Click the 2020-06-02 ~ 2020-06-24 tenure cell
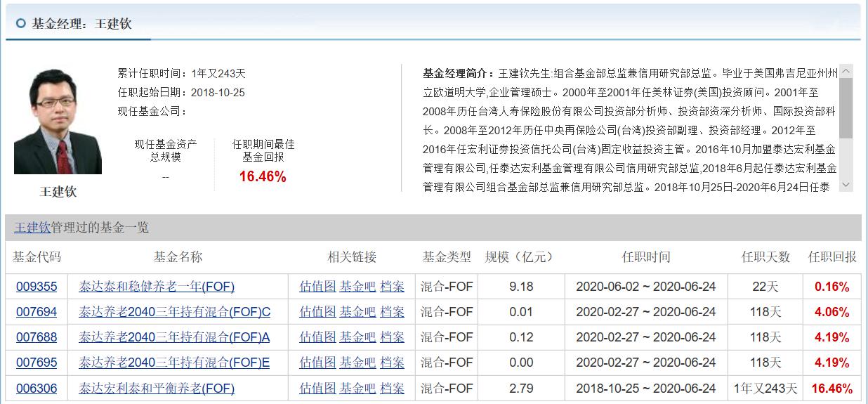 (x=646, y=287)
